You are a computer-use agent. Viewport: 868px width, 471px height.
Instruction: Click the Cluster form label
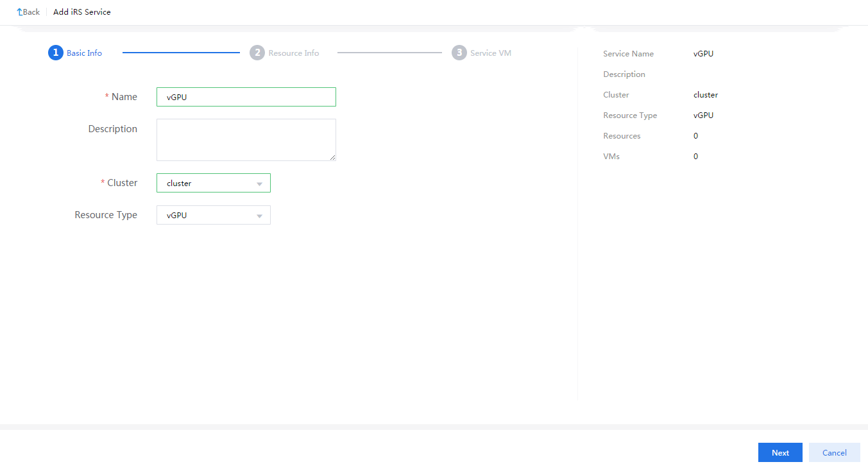click(x=123, y=183)
